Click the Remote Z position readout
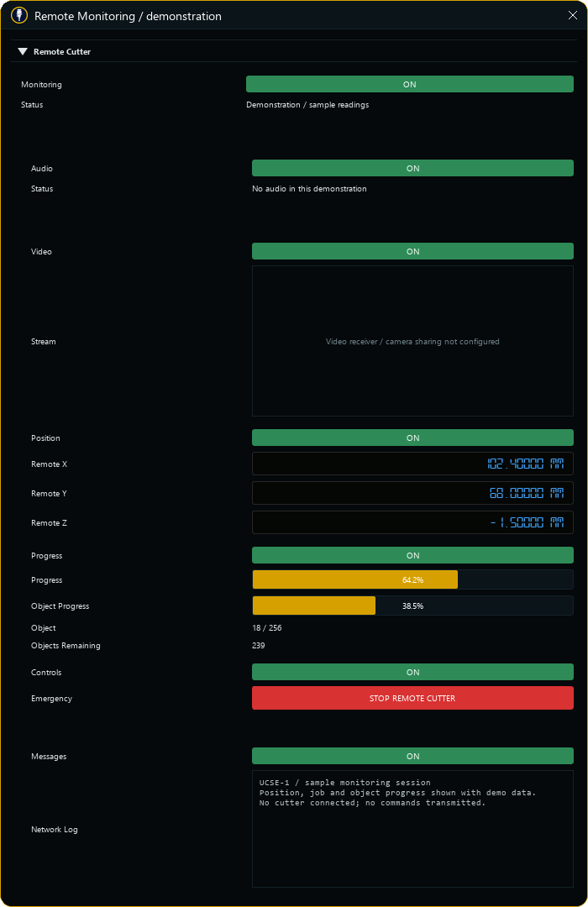This screenshot has height=907, width=588. pyautogui.click(x=412, y=523)
